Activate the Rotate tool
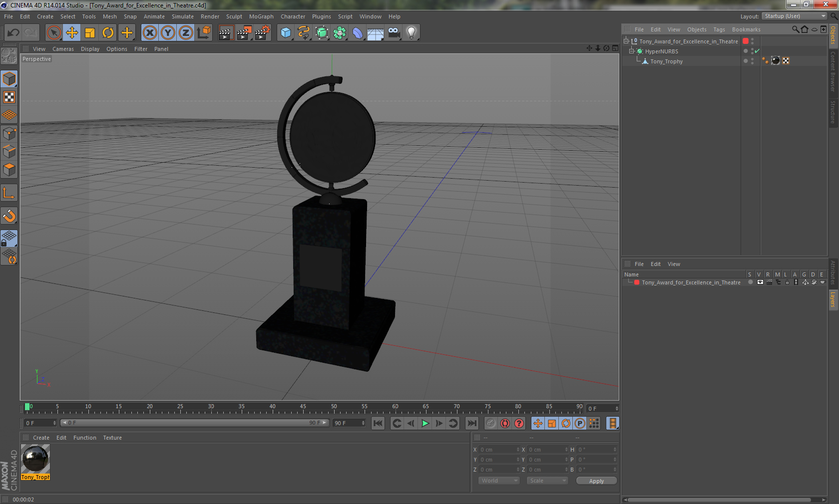839x504 pixels. pyautogui.click(x=108, y=33)
